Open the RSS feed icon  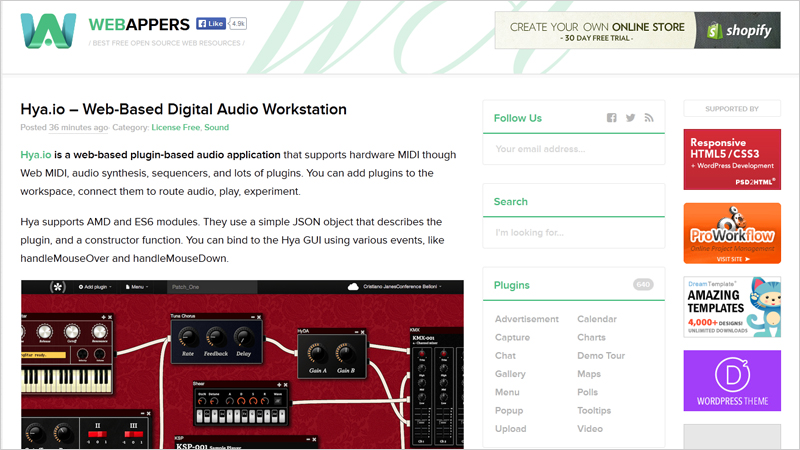pos(649,118)
